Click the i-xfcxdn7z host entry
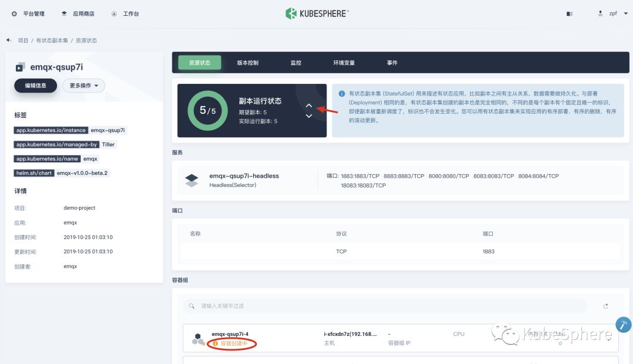This screenshot has height=364, width=633. [x=350, y=334]
